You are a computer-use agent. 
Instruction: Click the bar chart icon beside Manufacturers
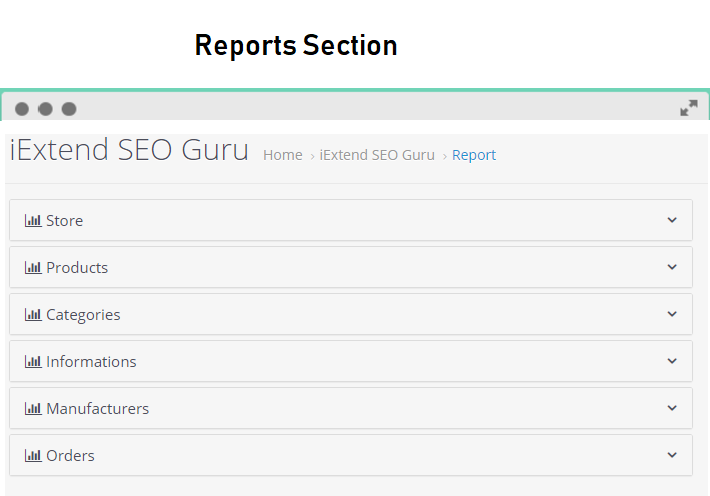point(33,409)
